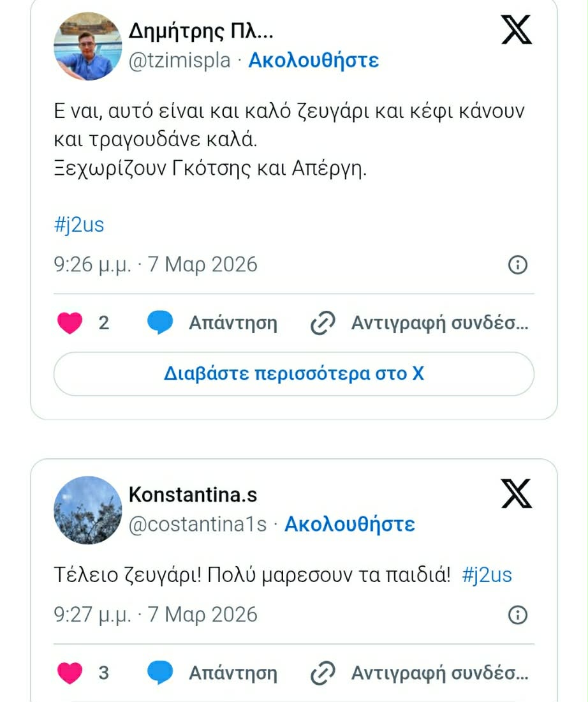Image resolution: width=588 pixels, height=702 pixels.
Task: Click the Konstantina.s display name
Action: point(193,494)
